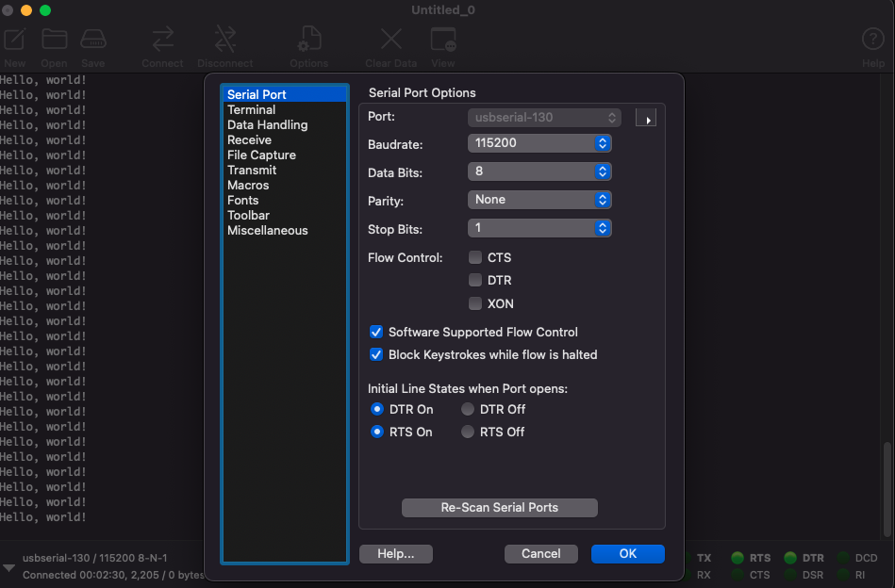Toggle the RTS indicator in status bar
The image size is (895, 588).
pos(738,558)
